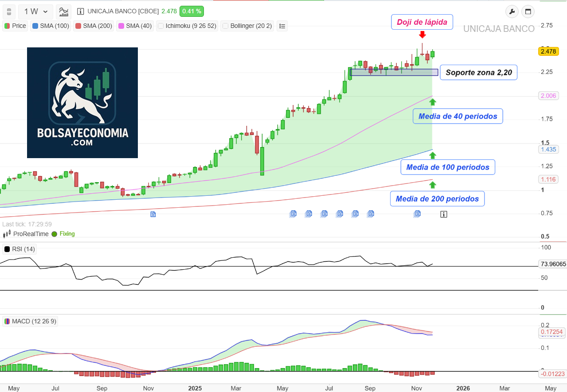Expand the MACD (12 26 9) indicator settings

tap(30, 321)
